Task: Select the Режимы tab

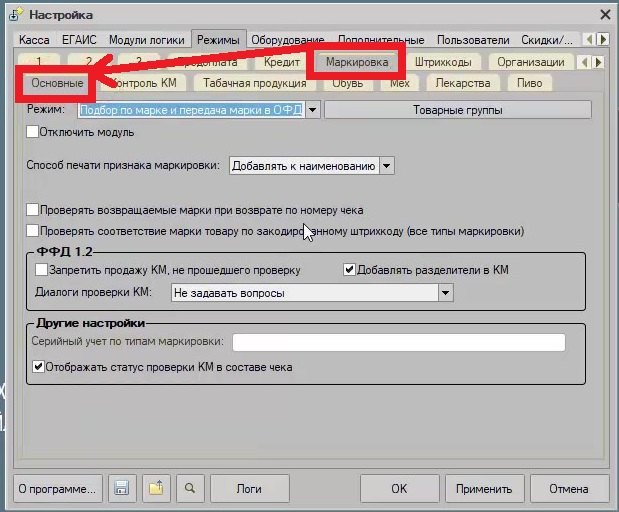Action: [x=218, y=40]
